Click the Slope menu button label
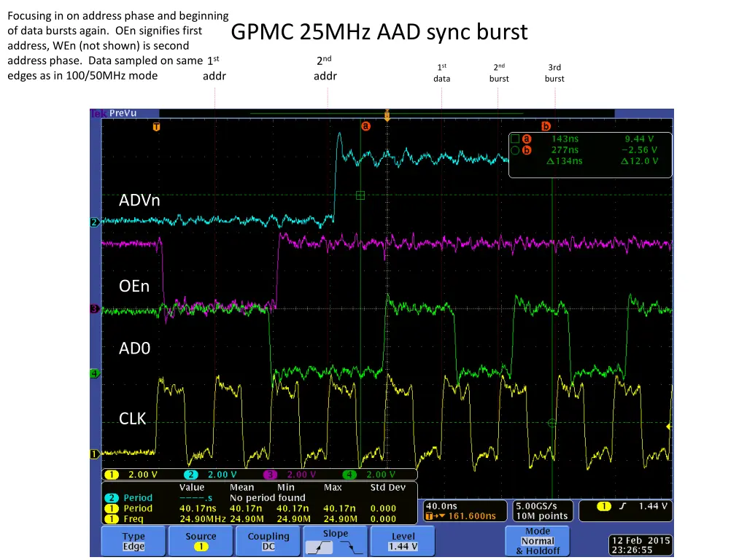Viewport: 747px width, 560px height. [x=336, y=533]
